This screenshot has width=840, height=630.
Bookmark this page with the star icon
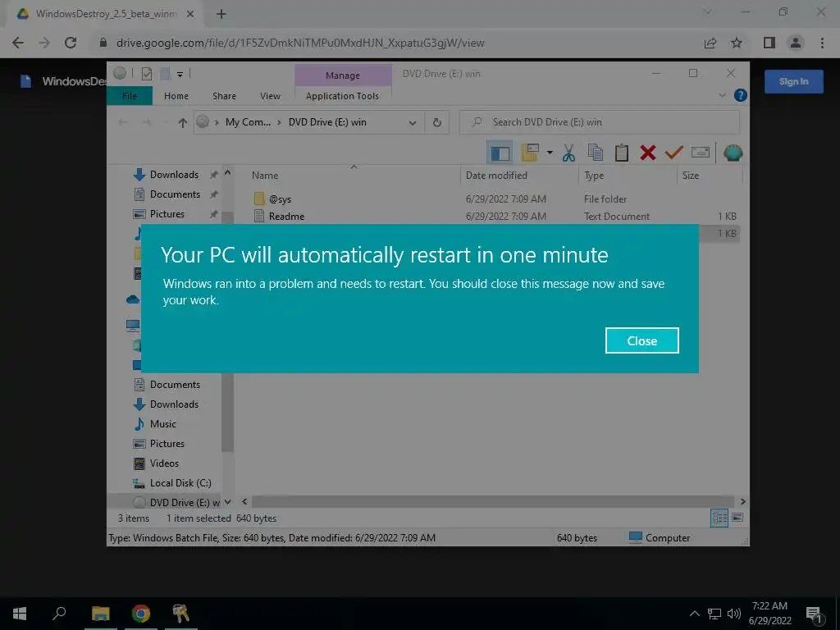(737, 43)
